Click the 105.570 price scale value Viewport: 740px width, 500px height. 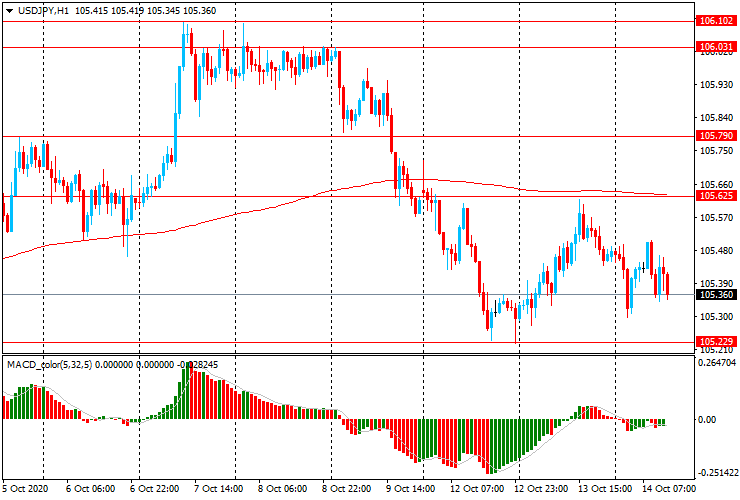(716, 218)
